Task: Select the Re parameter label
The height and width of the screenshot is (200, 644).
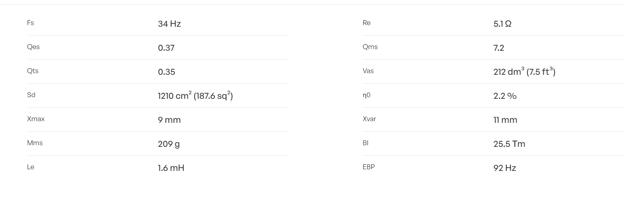Action: click(x=367, y=23)
